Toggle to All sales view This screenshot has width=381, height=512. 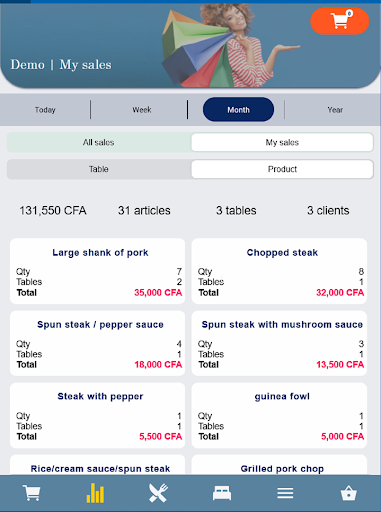pos(99,142)
